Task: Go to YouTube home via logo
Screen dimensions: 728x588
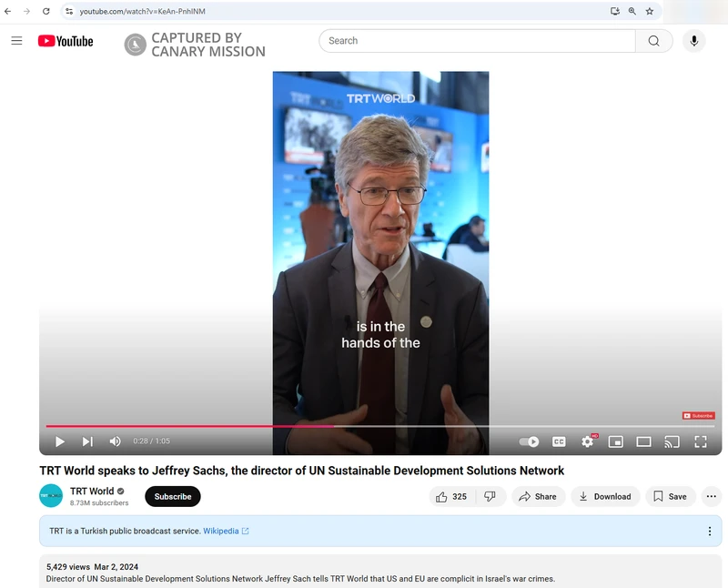Action: [x=66, y=41]
